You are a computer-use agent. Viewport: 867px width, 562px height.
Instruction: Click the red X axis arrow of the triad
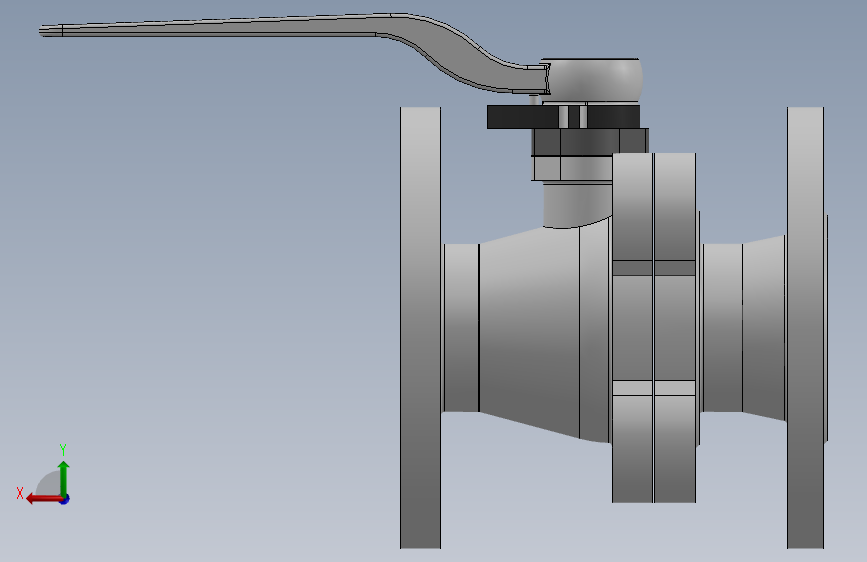click(x=44, y=499)
